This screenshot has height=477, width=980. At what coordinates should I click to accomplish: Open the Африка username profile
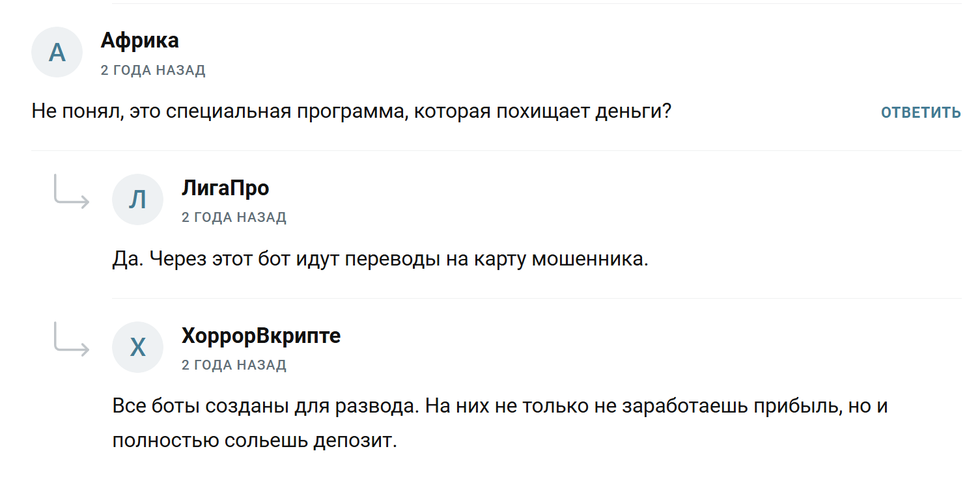(x=140, y=40)
